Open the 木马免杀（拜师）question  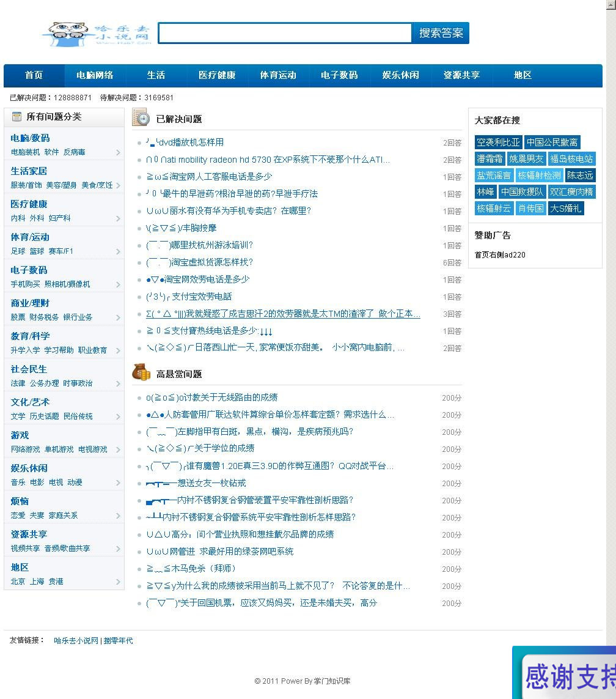191,569
